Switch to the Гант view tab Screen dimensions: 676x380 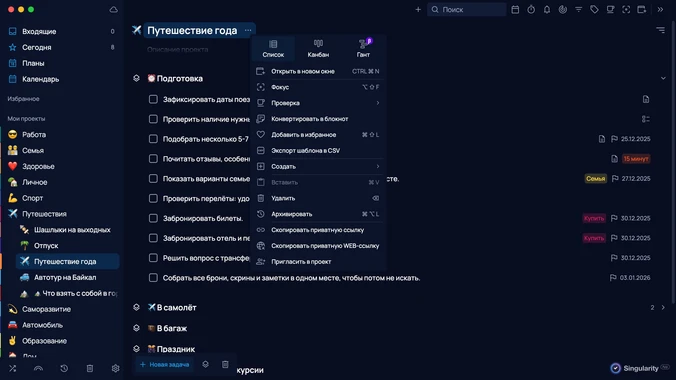pyautogui.click(x=363, y=49)
